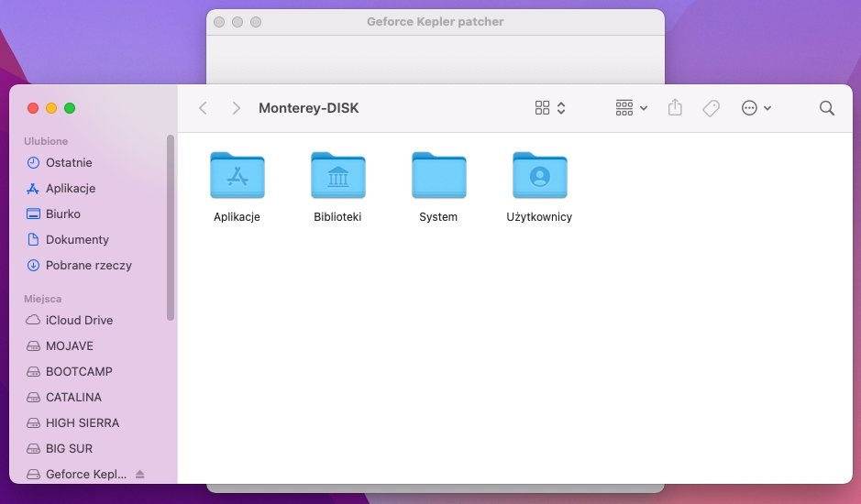This screenshot has height=504, width=861.
Task: Select the Użytkownicy folder icon
Action: (x=540, y=175)
